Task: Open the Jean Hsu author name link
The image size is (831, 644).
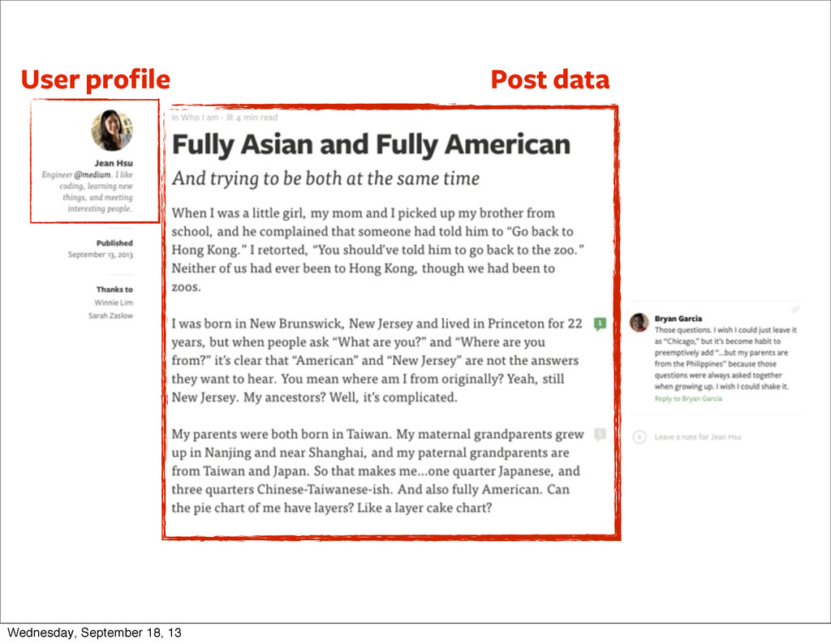Action: click(x=114, y=163)
